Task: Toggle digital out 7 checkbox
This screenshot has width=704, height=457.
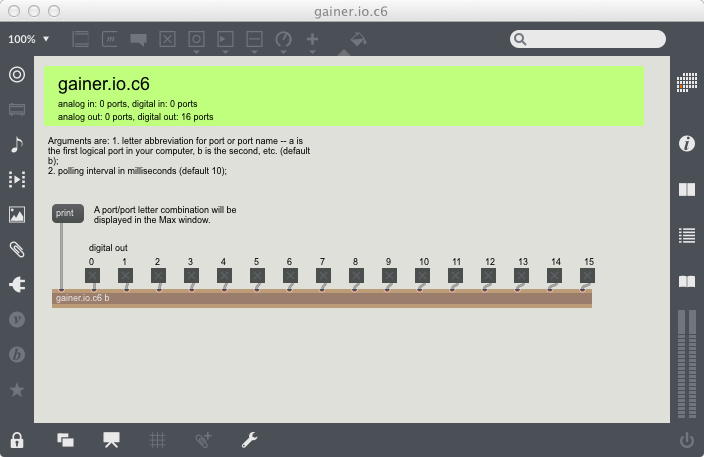Action: 323,276
